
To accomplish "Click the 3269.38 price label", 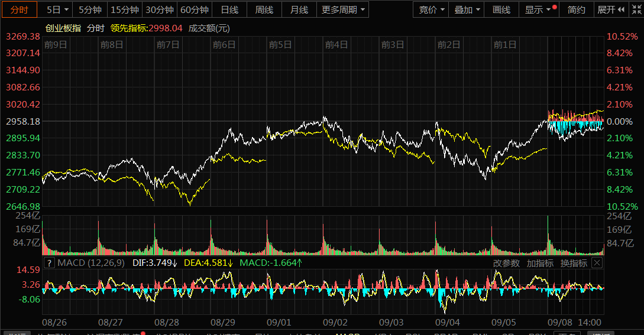I will (x=23, y=37).
